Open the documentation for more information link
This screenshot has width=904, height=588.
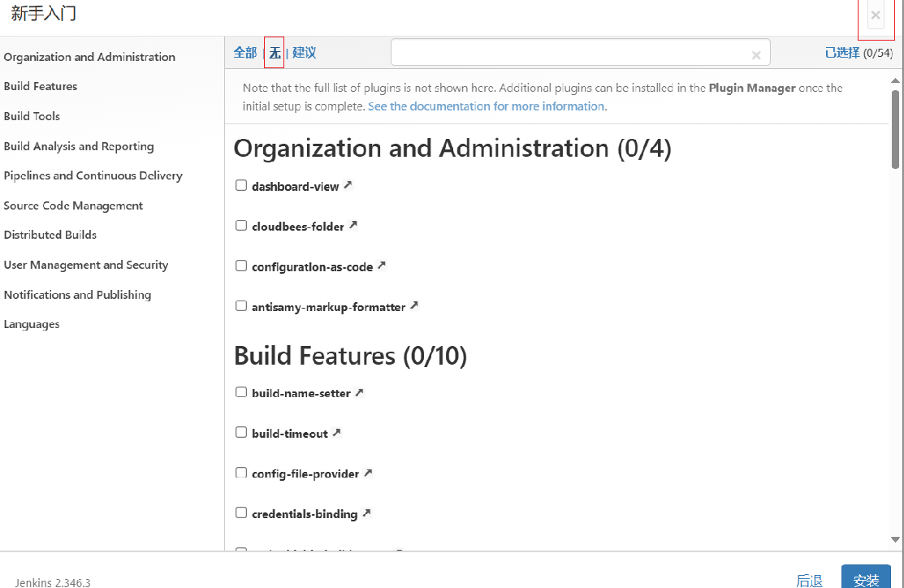[x=486, y=106]
